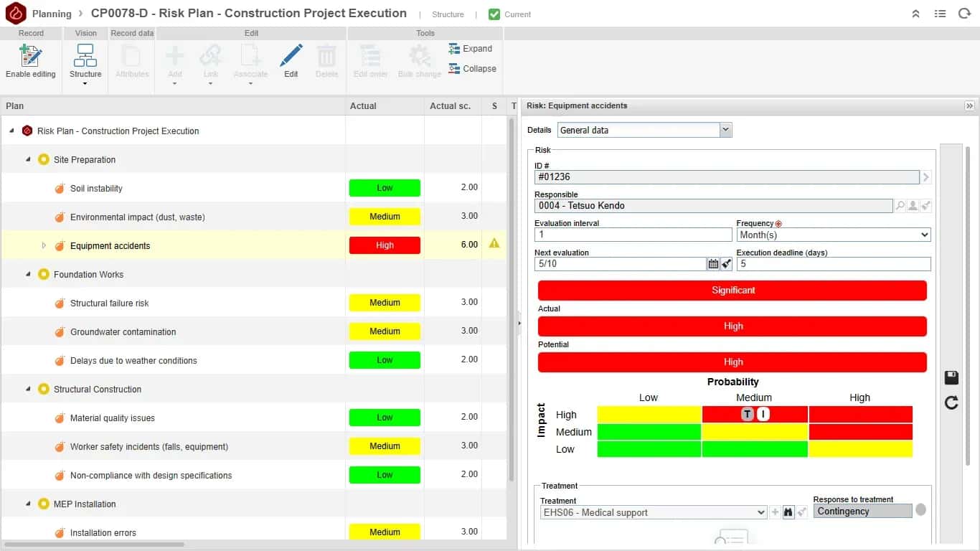Screen dimensions: 980x551
Task: Open the list view icon in the title bar
Action: tap(940, 14)
